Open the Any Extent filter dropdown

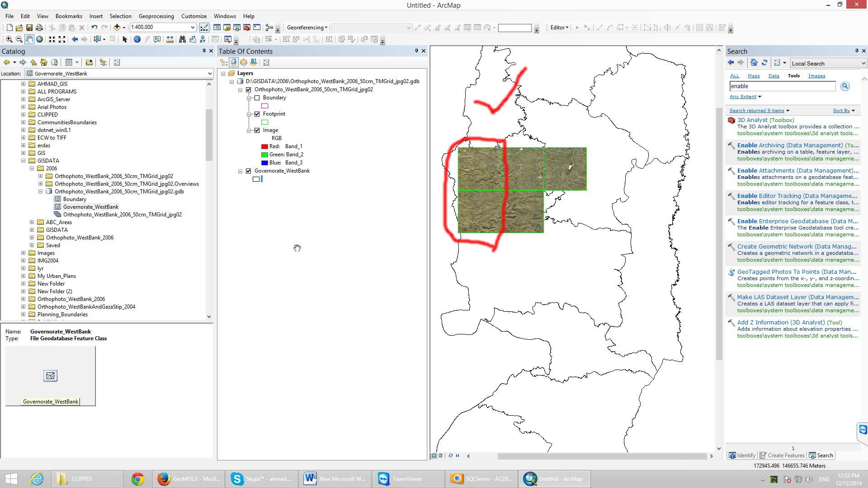tap(745, 97)
